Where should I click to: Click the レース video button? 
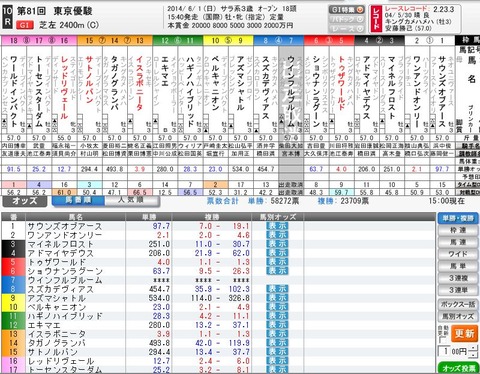coord(347,29)
